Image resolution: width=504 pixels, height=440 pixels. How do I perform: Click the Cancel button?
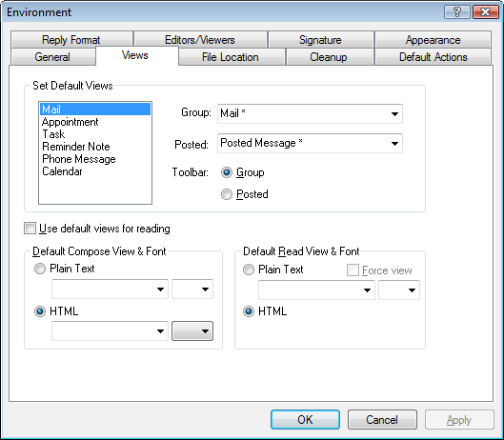[382, 420]
